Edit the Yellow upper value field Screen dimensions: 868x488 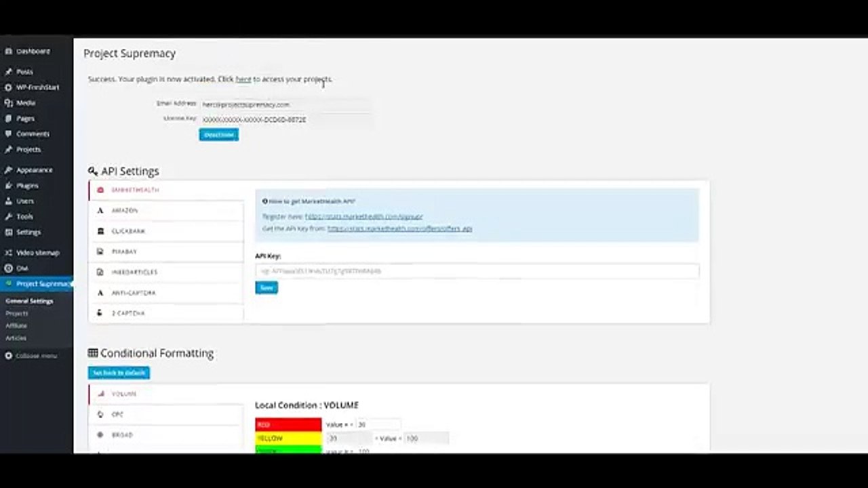(x=427, y=439)
